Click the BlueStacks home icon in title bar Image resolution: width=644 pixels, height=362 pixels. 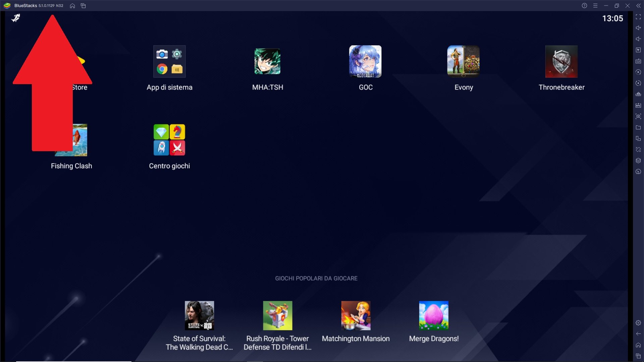[72, 6]
